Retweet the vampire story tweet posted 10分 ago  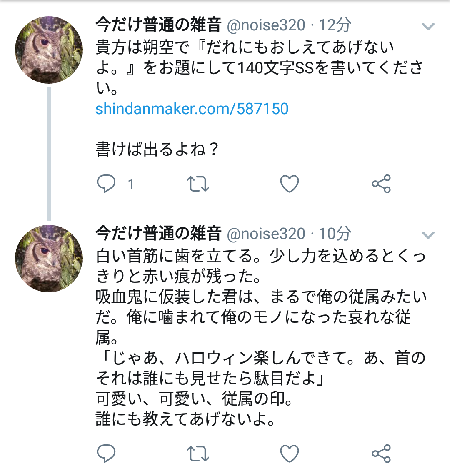click(x=198, y=454)
